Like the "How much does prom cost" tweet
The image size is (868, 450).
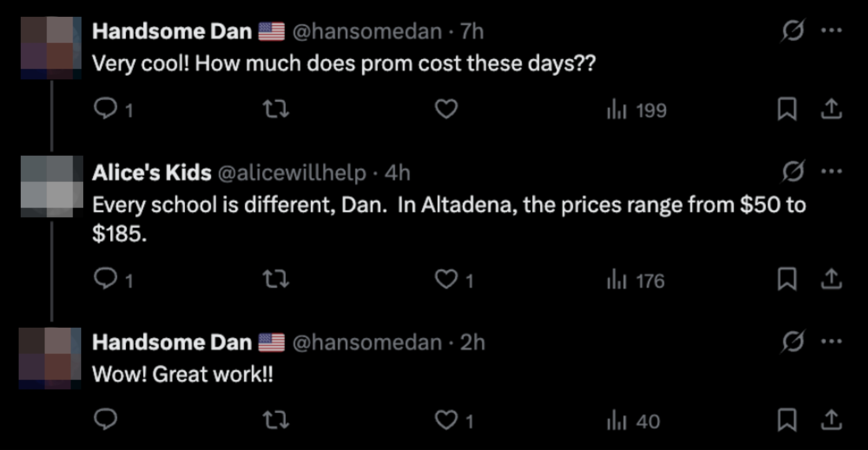(x=446, y=109)
